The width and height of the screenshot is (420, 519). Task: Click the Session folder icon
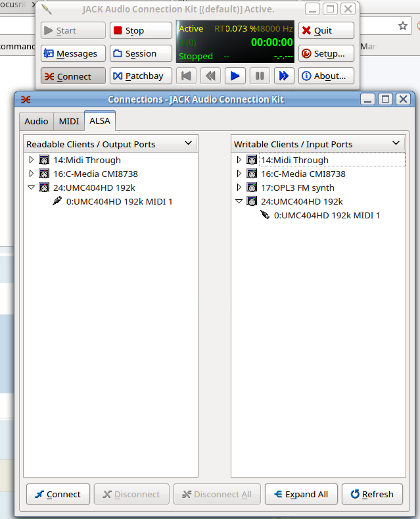(x=118, y=53)
